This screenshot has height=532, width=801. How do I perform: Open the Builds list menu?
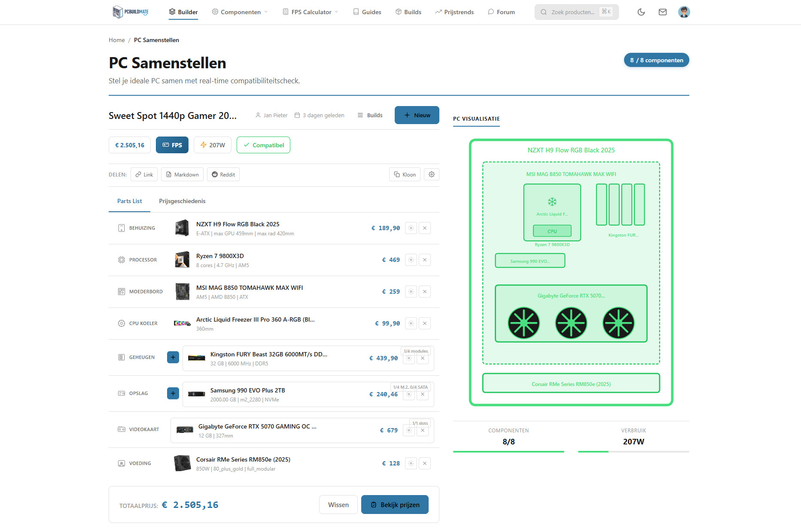coord(370,115)
